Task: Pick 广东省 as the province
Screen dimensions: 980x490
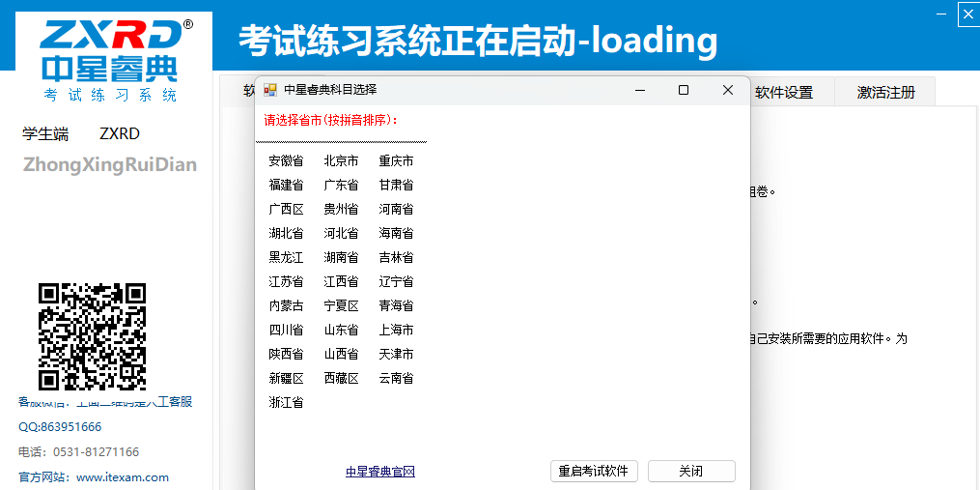Action: click(341, 186)
